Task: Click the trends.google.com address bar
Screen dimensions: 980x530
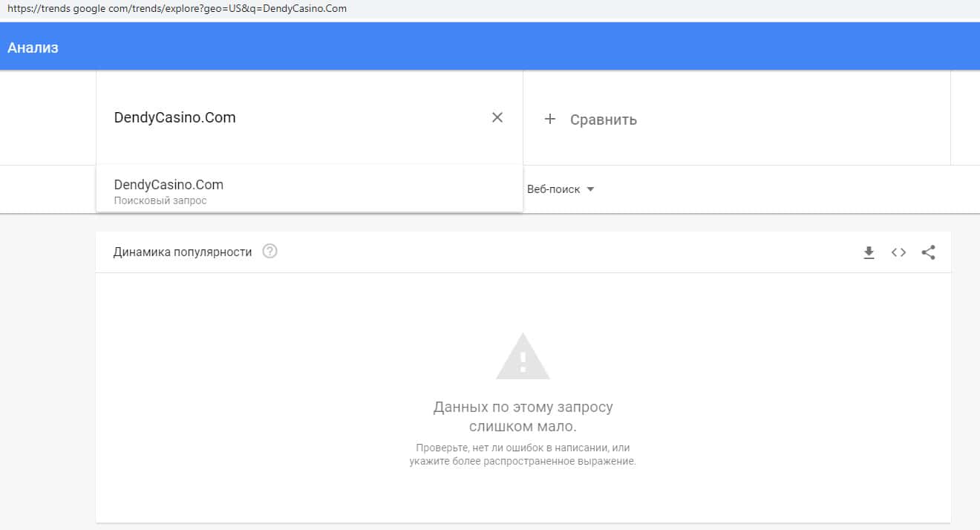Action: click(177, 9)
